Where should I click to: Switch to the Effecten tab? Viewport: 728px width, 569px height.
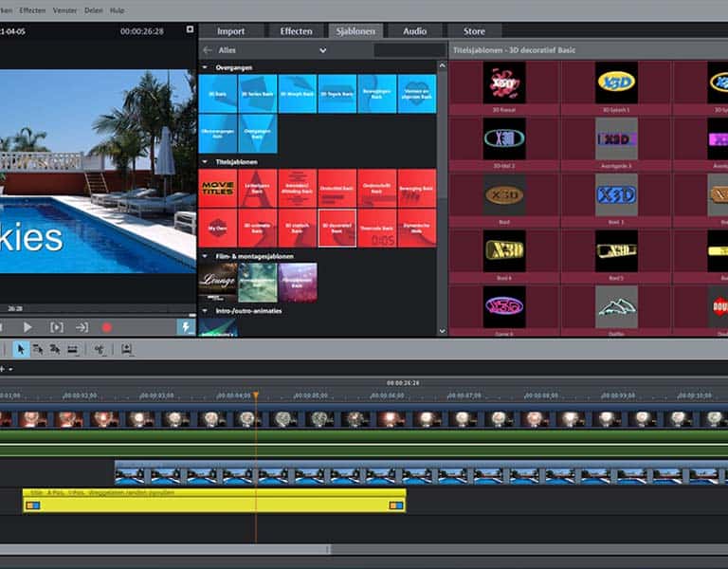click(x=296, y=31)
